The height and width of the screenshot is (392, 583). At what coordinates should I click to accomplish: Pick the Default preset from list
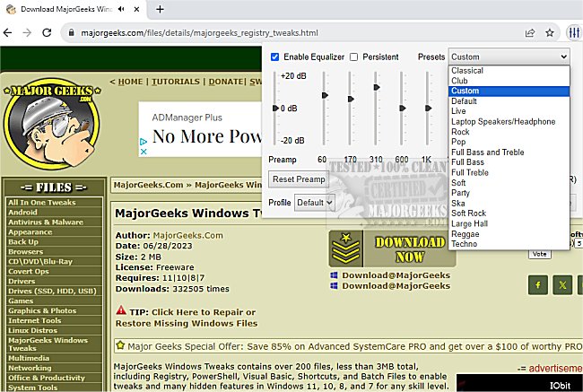509,101
